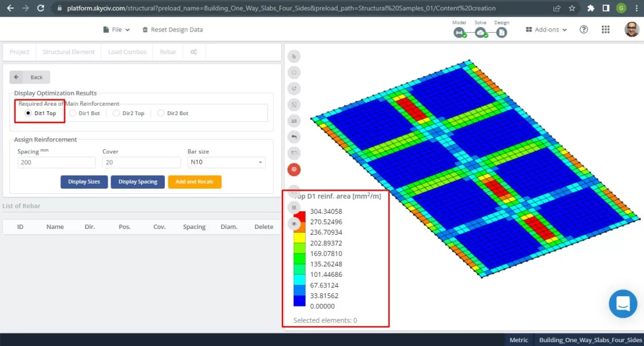Select the Dir2 Bot radio button
The height and width of the screenshot is (346, 644).
[160, 113]
